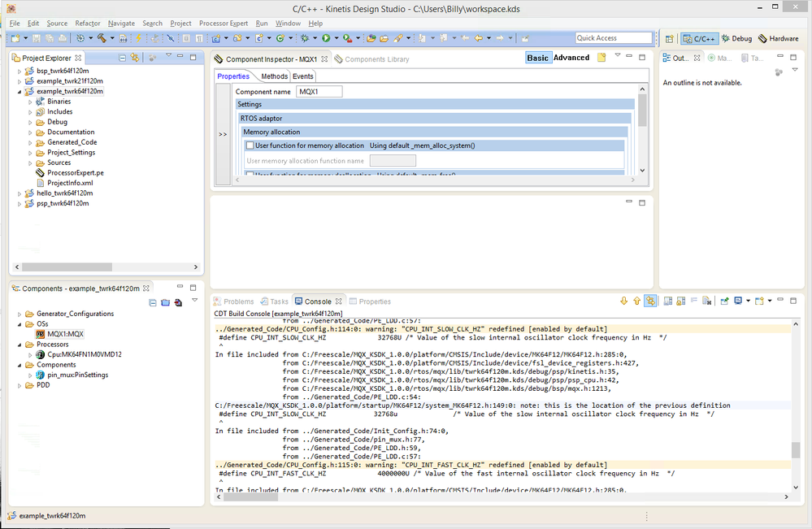Collapse Processors node in Components view

pyautogui.click(x=20, y=345)
